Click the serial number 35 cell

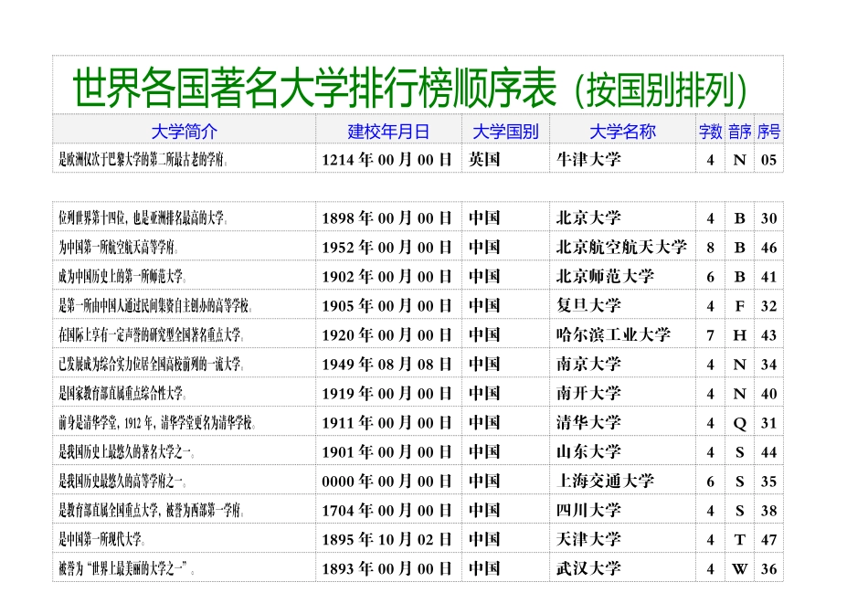click(769, 482)
